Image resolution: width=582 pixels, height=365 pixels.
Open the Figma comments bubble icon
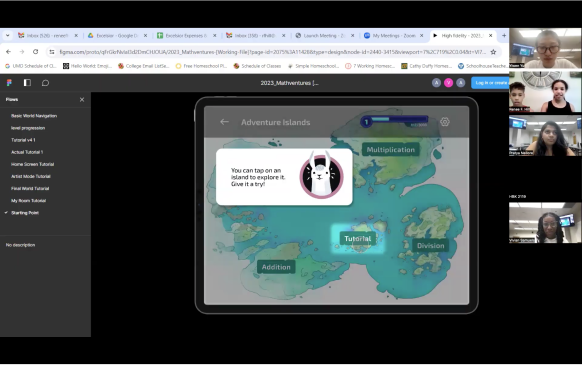[x=45, y=83]
